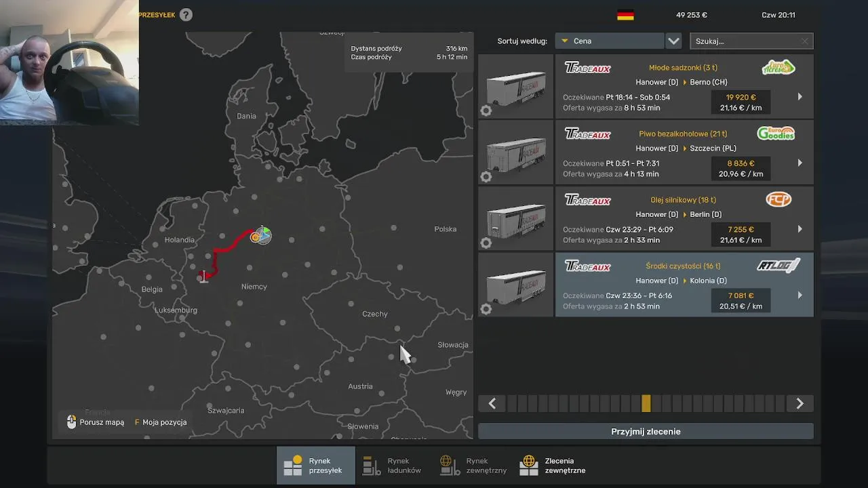
Task: Click the Porusz mapą mouse icon
Action: click(71, 422)
